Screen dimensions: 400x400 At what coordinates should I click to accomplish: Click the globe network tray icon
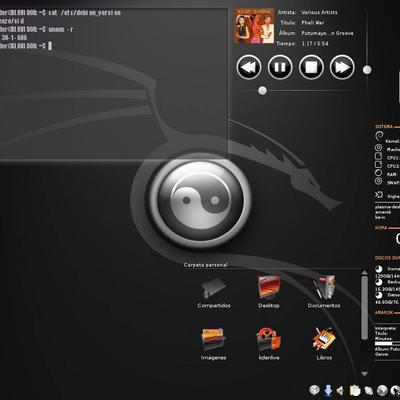(x=382, y=390)
